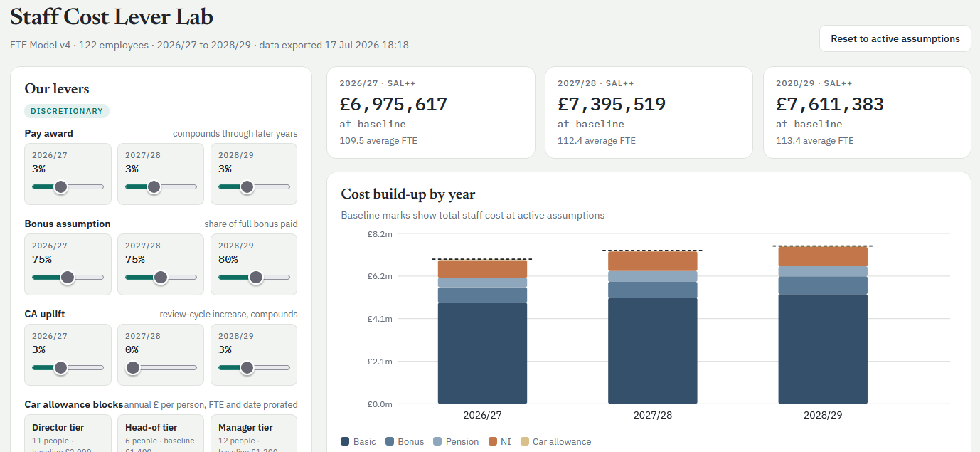Click the £8.2m axis label
The image size is (980, 452).
click(379, 233)
